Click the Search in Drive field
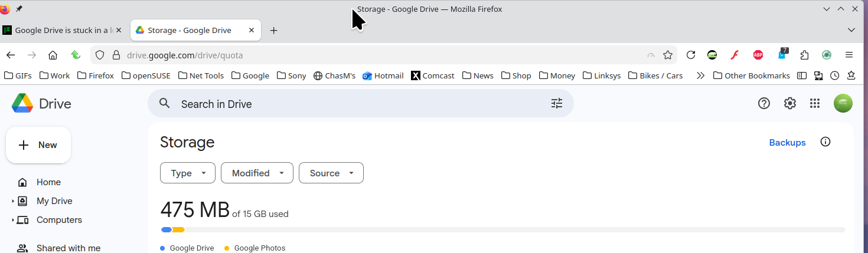The height and width of the screenshot is (253, 868). coord(354,104)
